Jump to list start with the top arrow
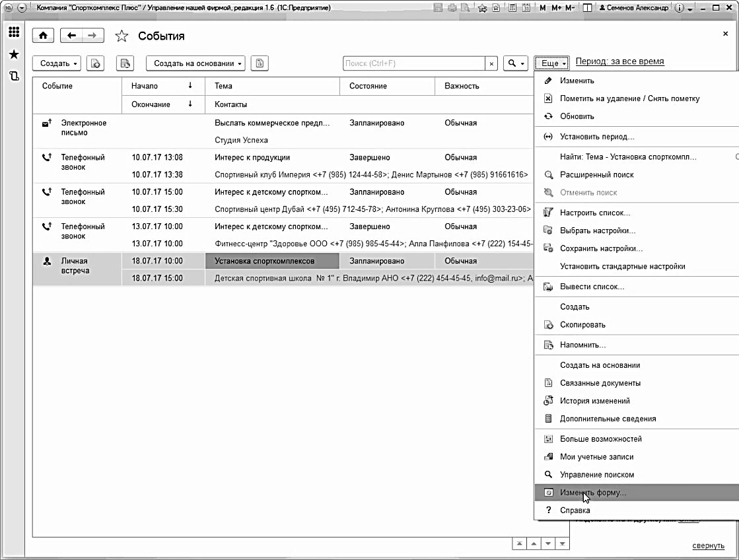The image size is (739, 560). [x=519, y=543]
